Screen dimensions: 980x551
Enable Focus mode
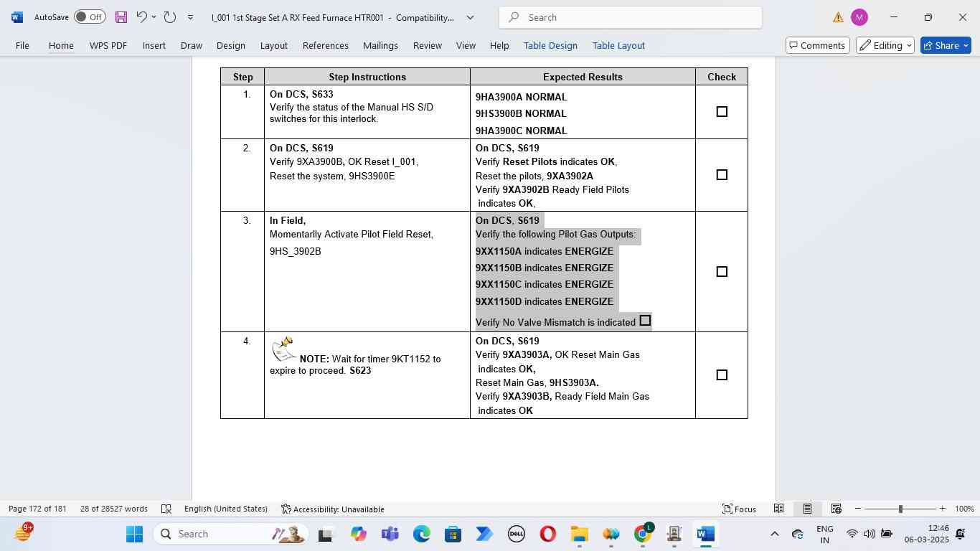(x=739, y=509)
